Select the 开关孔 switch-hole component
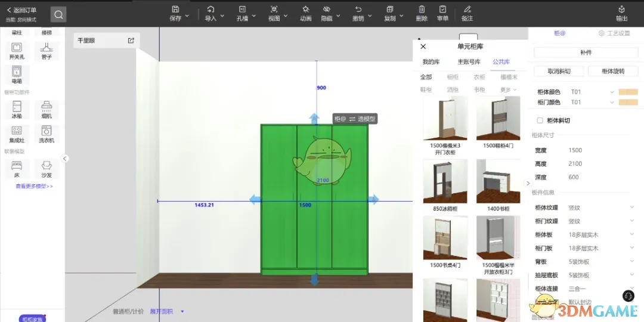The width and height of the screenshot is (644, 322). point(17,51)
